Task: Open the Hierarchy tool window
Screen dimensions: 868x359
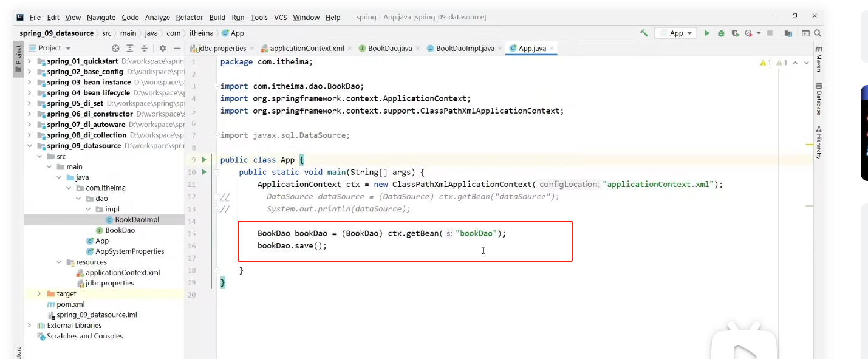Action: pyautogui.click(x=819, y=143)
